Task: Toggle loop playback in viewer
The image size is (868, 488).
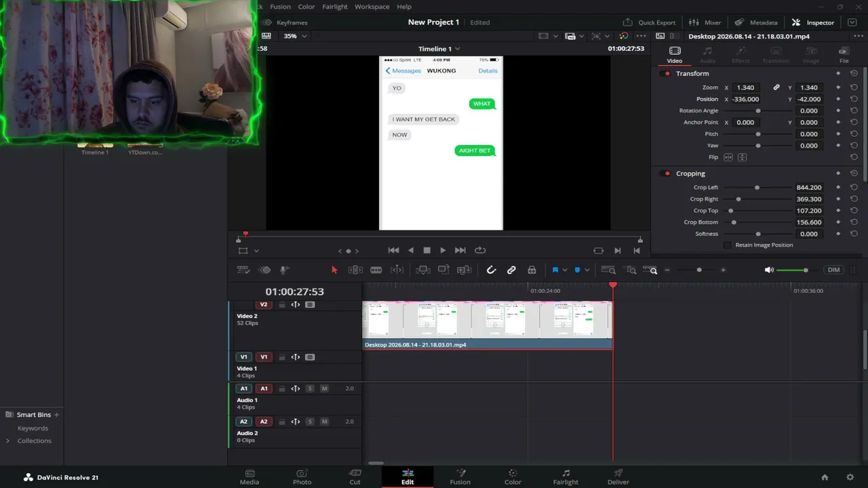Action: tap(480, 250)
